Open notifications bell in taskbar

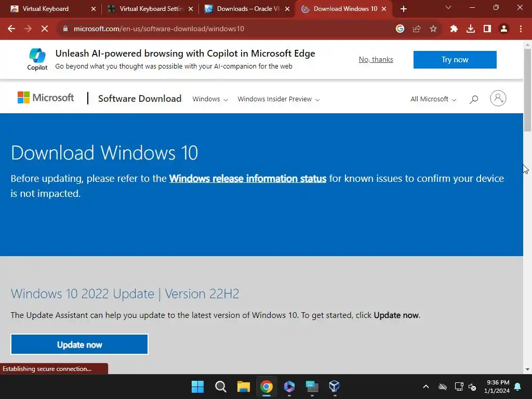pos(518,387)
